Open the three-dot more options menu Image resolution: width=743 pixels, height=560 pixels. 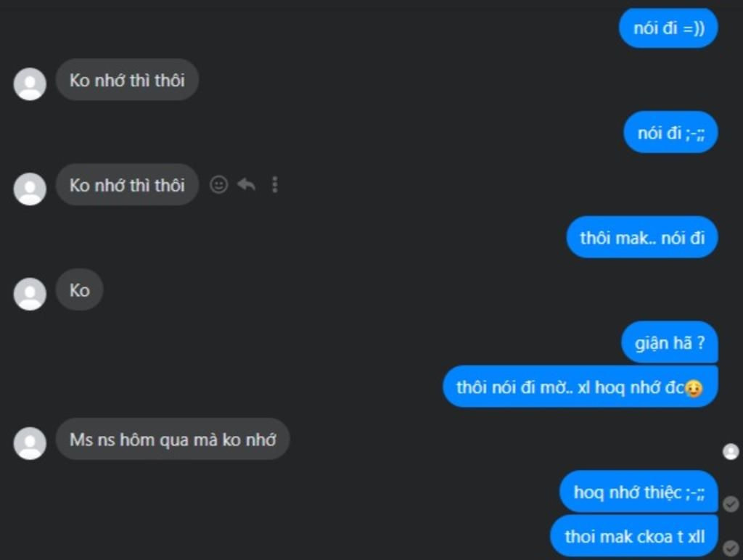point(275,185)
